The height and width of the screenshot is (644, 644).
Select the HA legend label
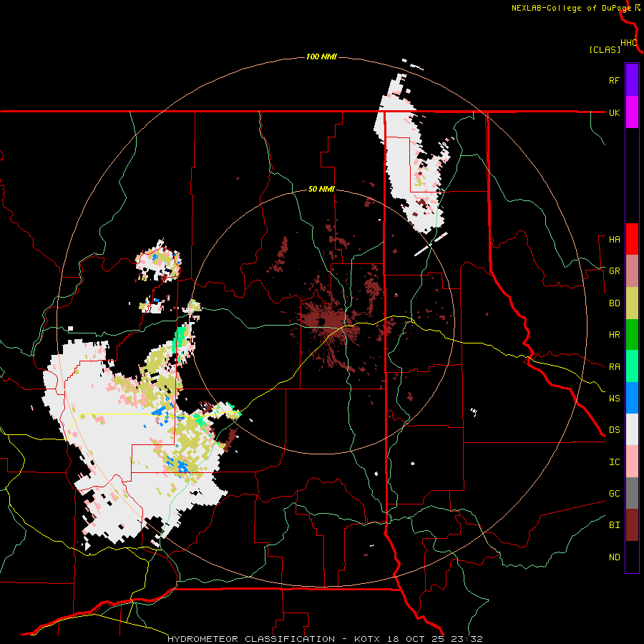[x=614, y=239]
